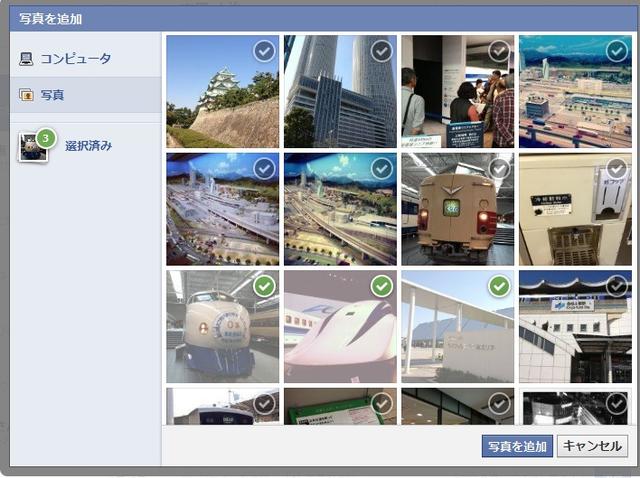Tick checkmark on black-and-white bottom-row photo
Viewport: 640px width, 478px height.
click(617, 404)
